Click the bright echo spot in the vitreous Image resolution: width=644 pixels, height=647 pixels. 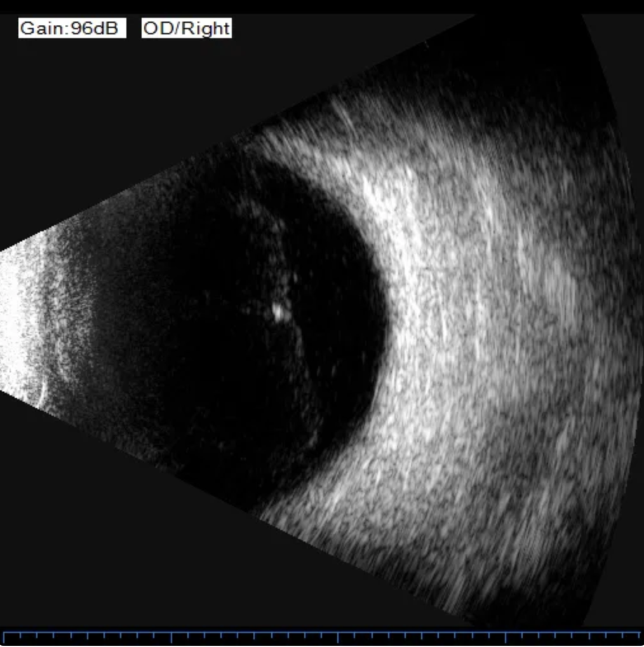tap(279, 311)
